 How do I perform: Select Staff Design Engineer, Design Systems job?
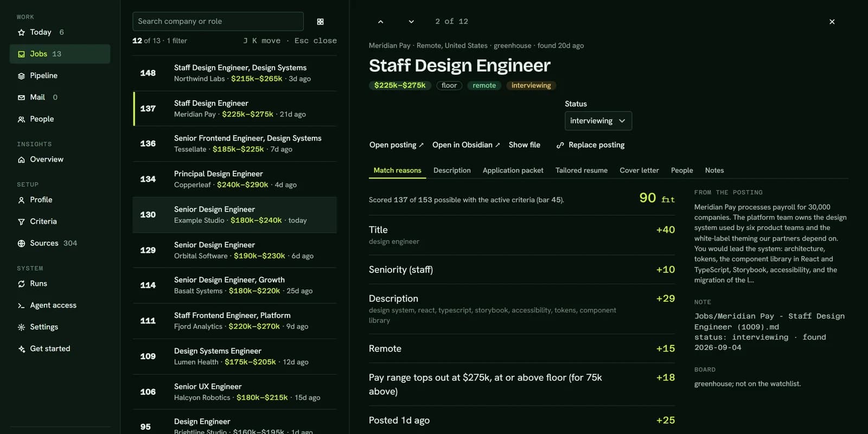[x=234, y=73]
